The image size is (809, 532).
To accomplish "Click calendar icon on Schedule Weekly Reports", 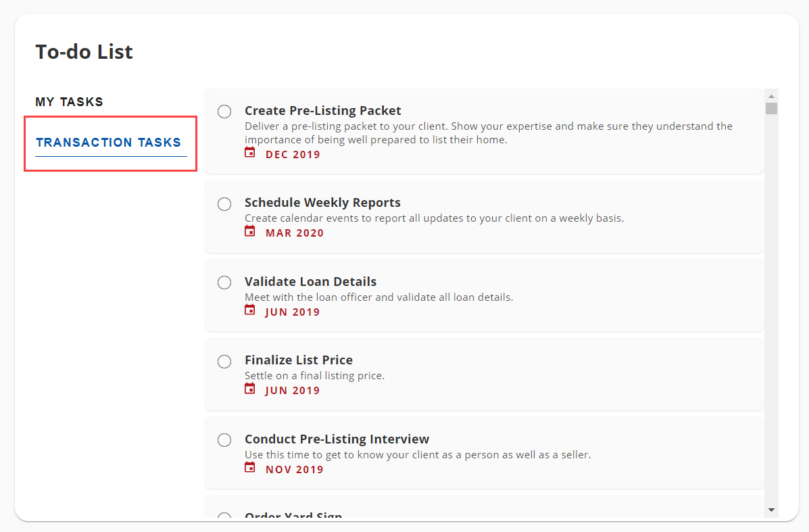I will (250, 232).
